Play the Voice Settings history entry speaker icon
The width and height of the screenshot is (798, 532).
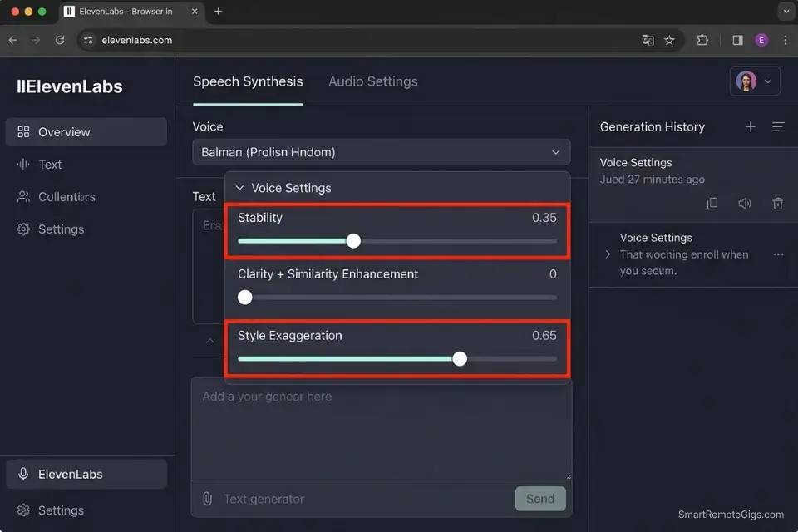[745, 204]
